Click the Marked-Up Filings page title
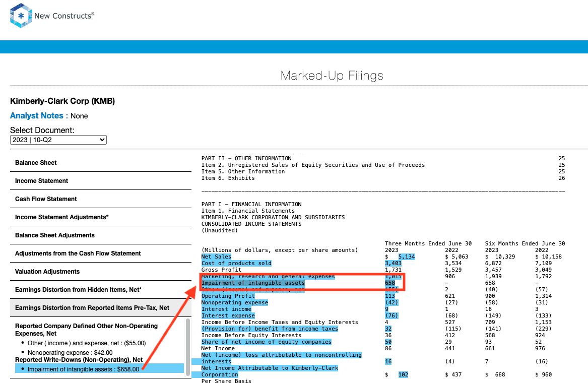588x383 pixels. 332,76
